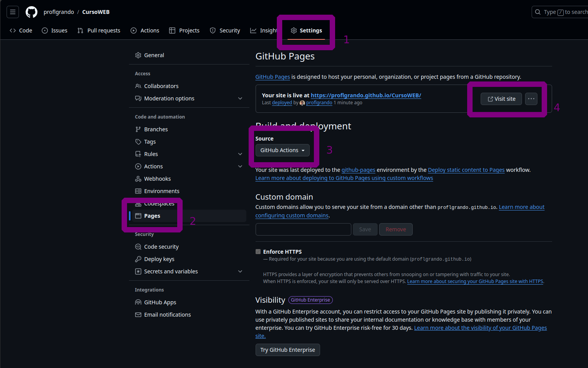Click the General gear icon in sidebar
This screenshot has width=588, height=368.
(138, 55)
